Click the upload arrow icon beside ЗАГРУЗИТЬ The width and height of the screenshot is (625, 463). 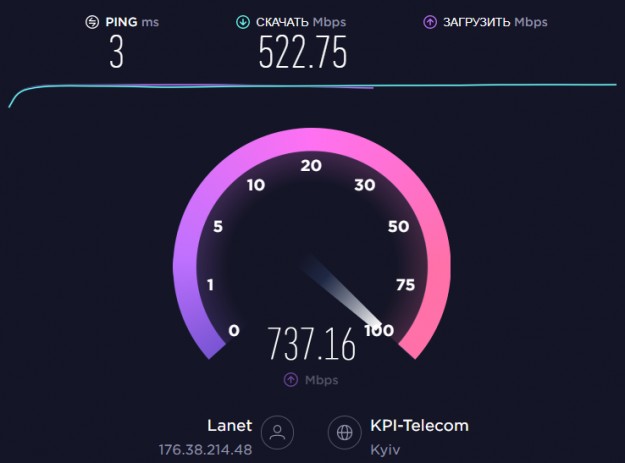click(430, 22)
